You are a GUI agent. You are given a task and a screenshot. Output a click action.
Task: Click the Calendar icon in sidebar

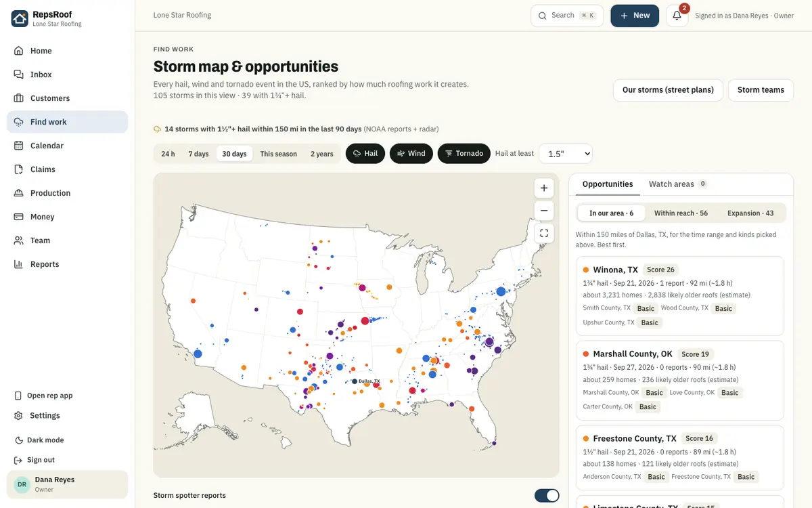pos(19,146)
